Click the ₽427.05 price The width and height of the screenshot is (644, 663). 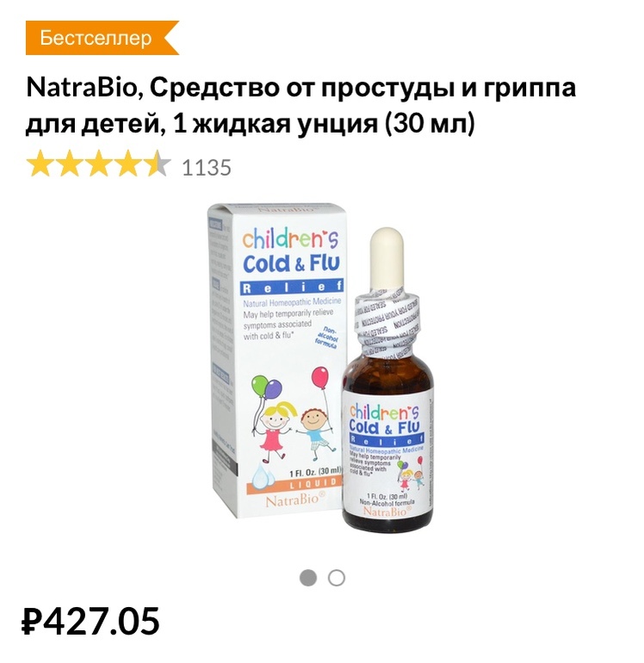(x=90, y=621)
